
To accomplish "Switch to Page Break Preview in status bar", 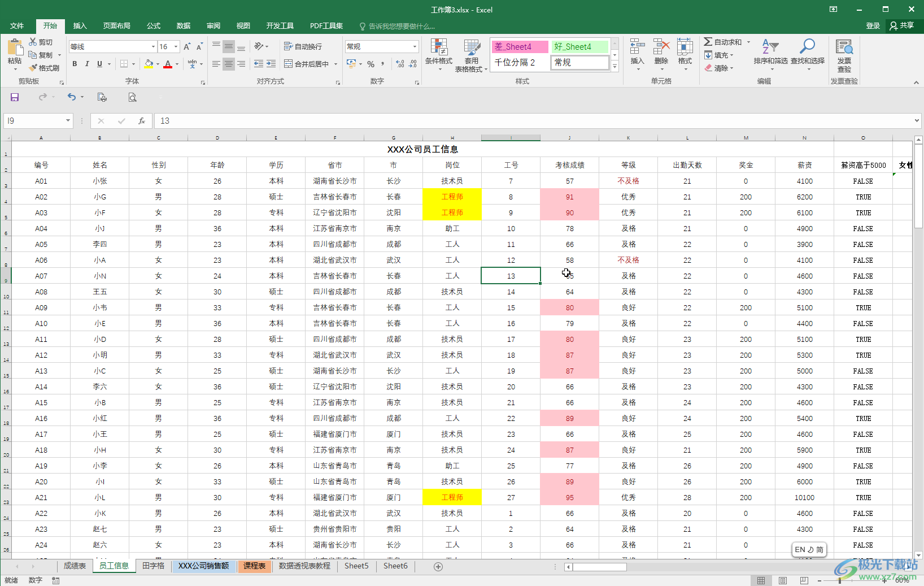I will pyautogui.click(x=804, y=580).
